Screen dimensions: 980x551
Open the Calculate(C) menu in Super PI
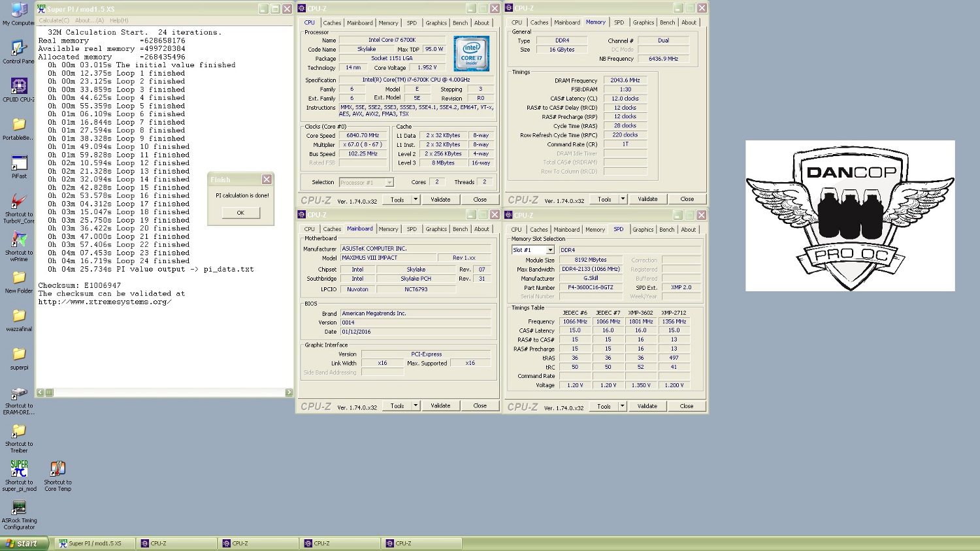point(54,20)
